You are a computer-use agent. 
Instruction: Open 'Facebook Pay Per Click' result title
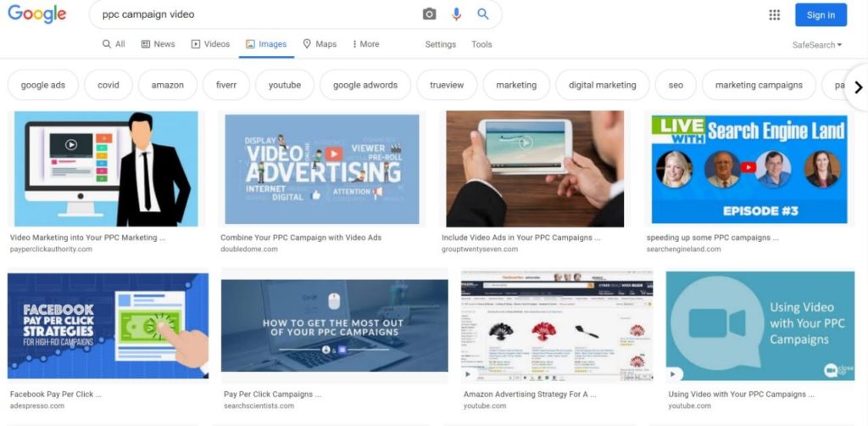tap(56, 395)
